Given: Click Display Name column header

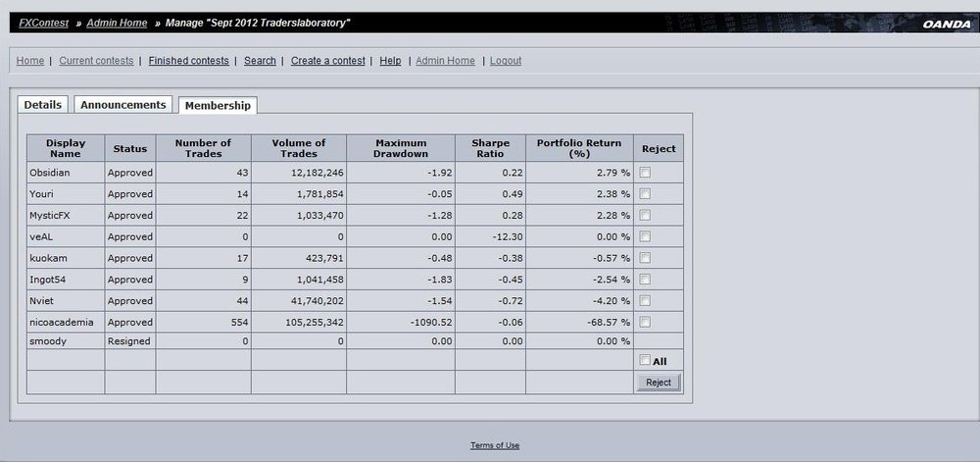Looking at the screenshot, I should click(x=66, y=147).
